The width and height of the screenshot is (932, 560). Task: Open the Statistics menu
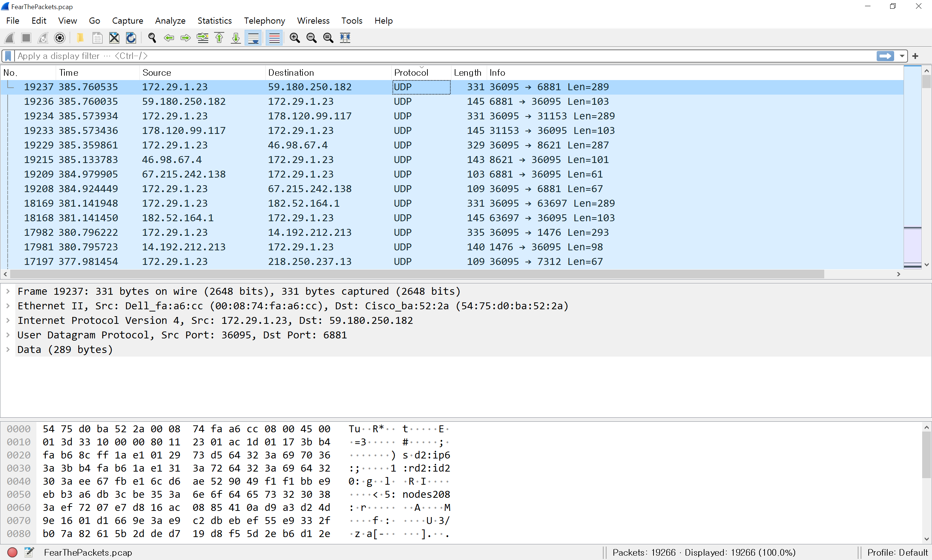pyautogui.click(x=214, y=20)
